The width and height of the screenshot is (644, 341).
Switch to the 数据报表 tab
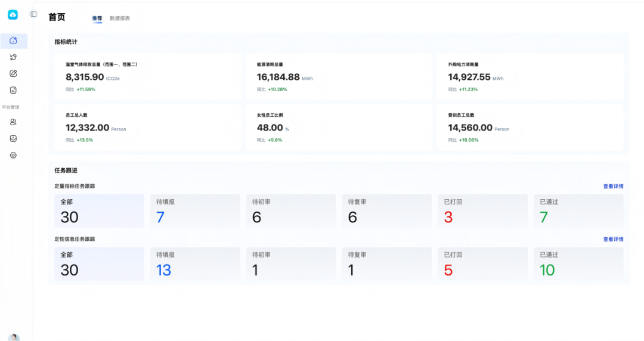(x=120, y=18)
